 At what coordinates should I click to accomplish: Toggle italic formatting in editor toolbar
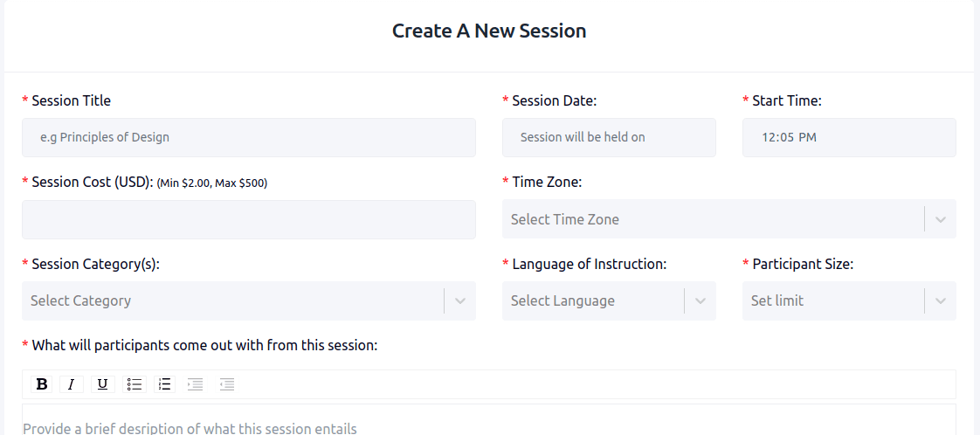click(72, 384)
